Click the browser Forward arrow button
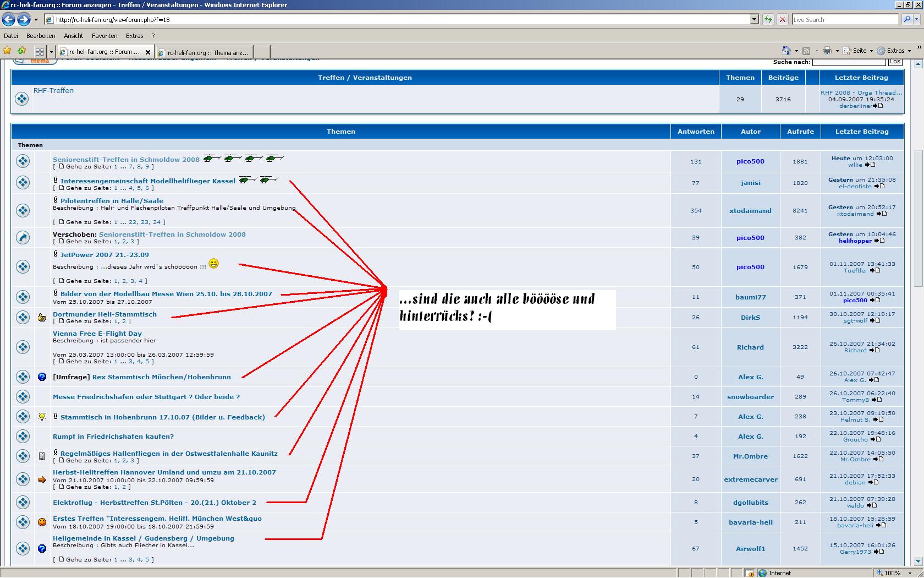924x578 pixels. point(24,20)
